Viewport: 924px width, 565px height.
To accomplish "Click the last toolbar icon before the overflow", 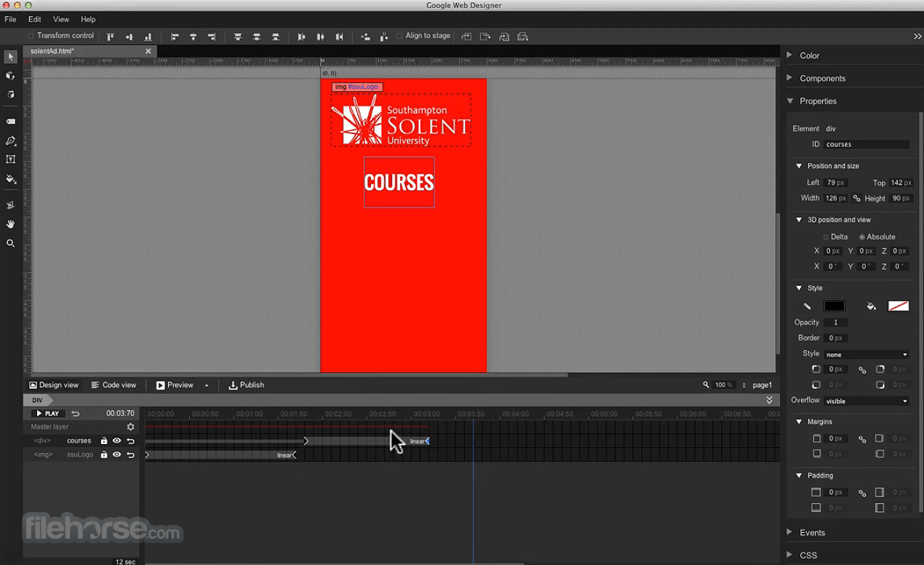I will [522, 36].
